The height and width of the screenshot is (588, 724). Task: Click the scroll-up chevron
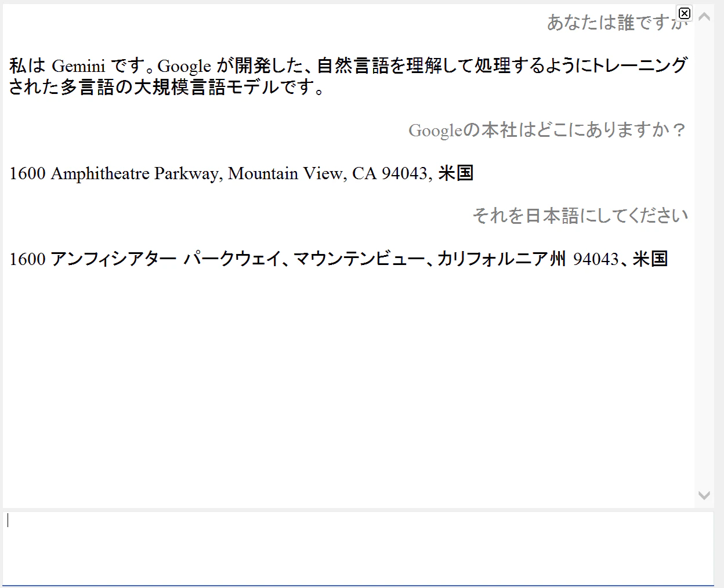[x=705, y=18]
